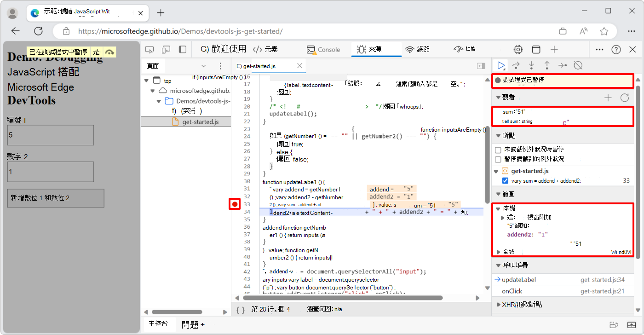Deactivate all breakpoints with the crossed-circle icon

click(578, 65)
